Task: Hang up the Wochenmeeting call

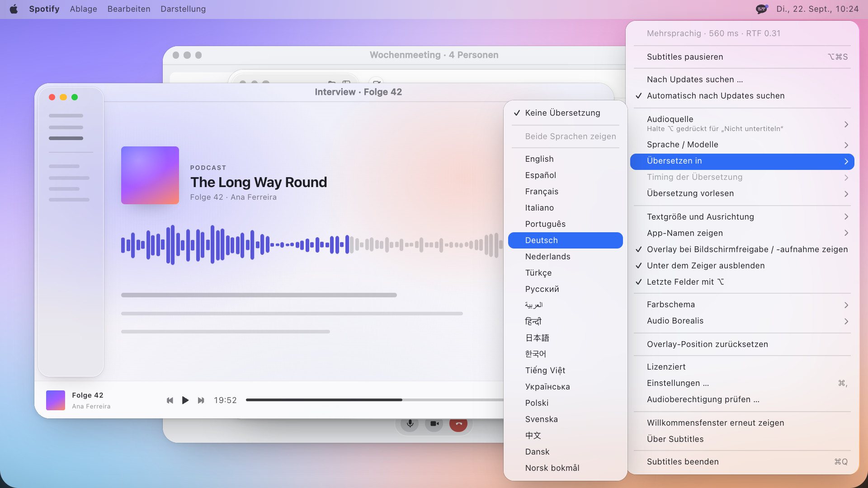Action: point(458,424)
